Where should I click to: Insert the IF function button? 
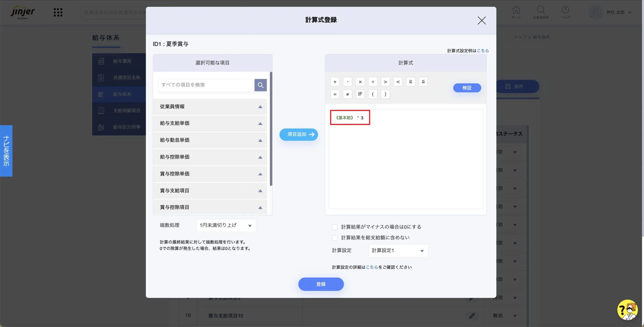360,94
